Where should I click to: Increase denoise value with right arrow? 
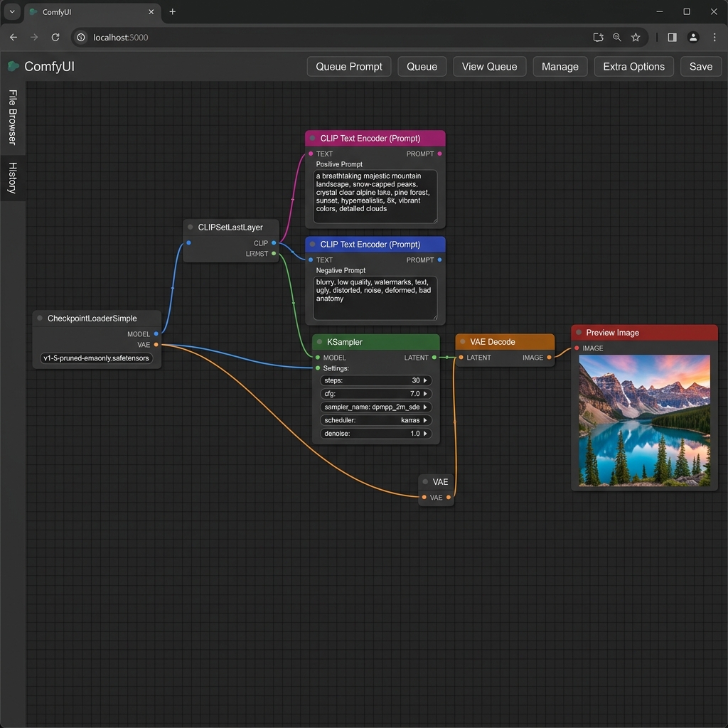[x=425, y=433]
